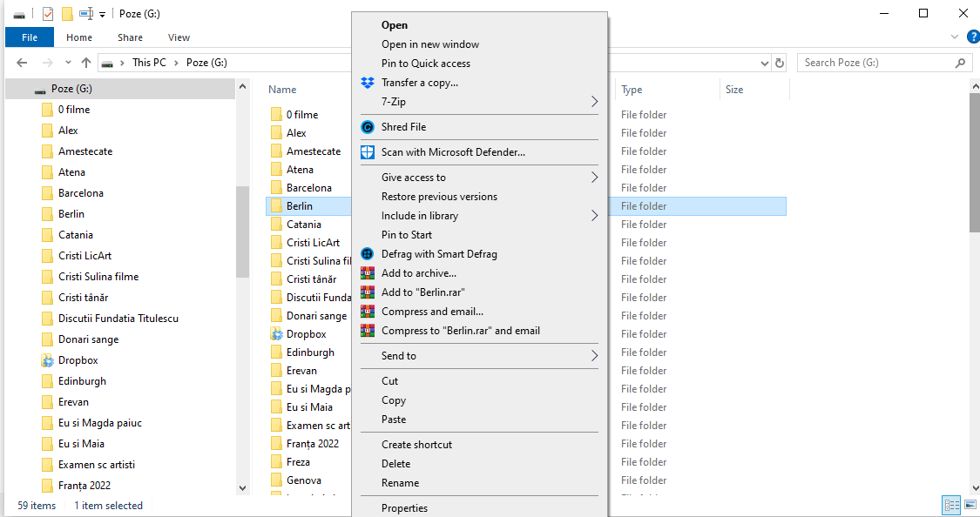Select Genova folder in file list
980x517 pixels.
pyautogui.click(x=304, y=480)
